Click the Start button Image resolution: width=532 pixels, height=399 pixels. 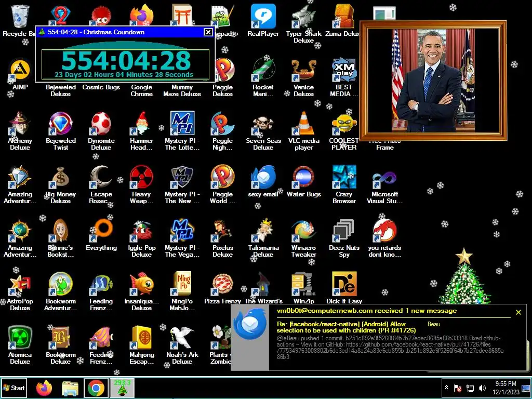click(x=14, y=388)
